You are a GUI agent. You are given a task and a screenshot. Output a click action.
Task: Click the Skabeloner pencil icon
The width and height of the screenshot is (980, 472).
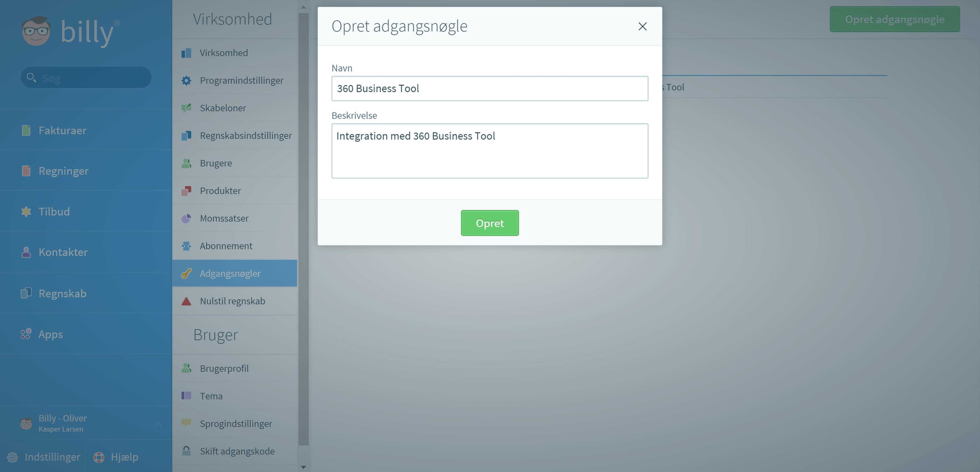click(x=187, y=108)
